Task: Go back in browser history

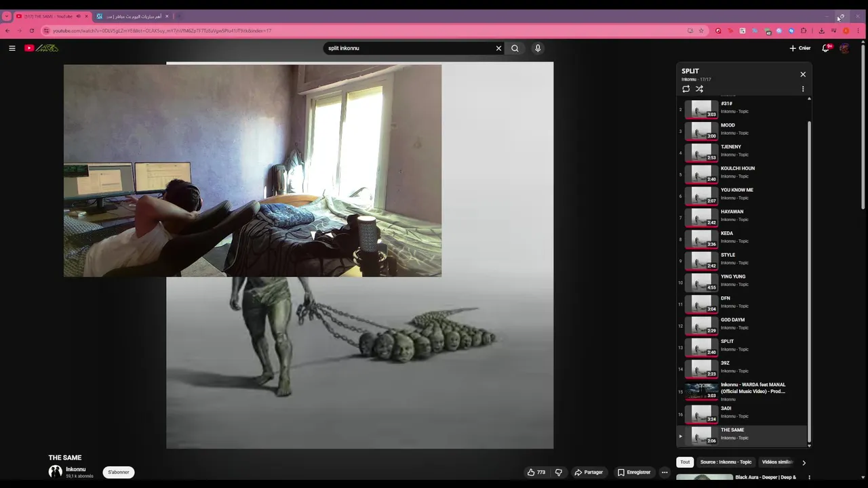Action: 7,30
